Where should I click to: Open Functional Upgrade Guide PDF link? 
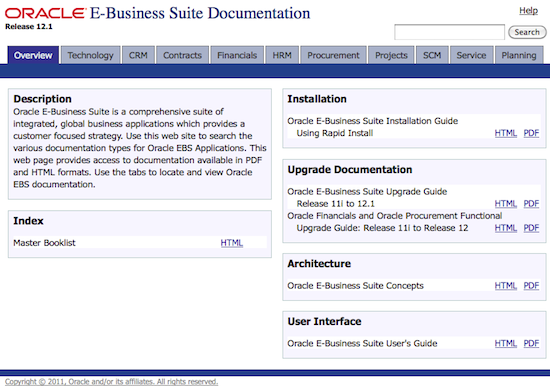click(x=531, y=228)
